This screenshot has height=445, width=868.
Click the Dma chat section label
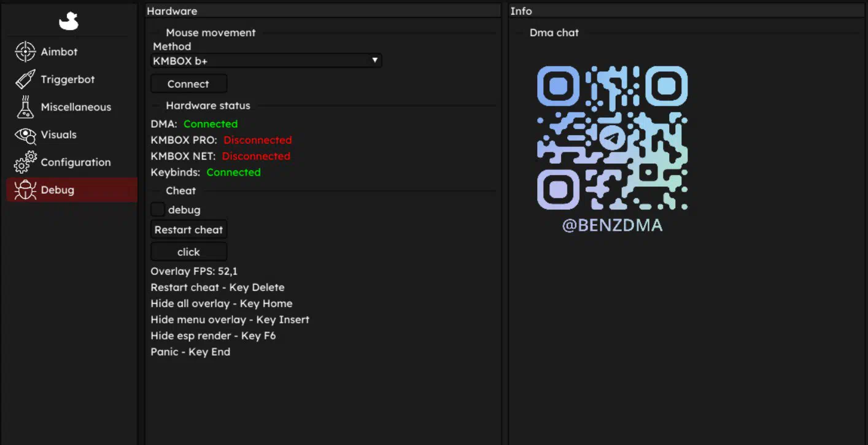[554, 33]
